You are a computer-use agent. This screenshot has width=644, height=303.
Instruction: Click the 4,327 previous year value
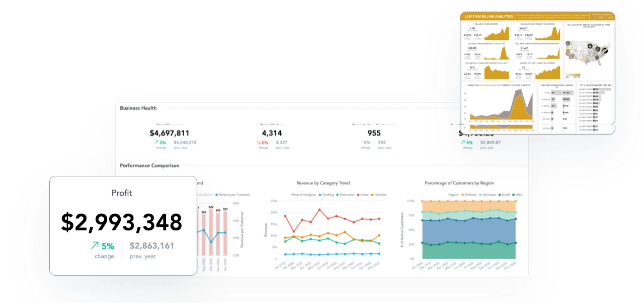[281, 142]
